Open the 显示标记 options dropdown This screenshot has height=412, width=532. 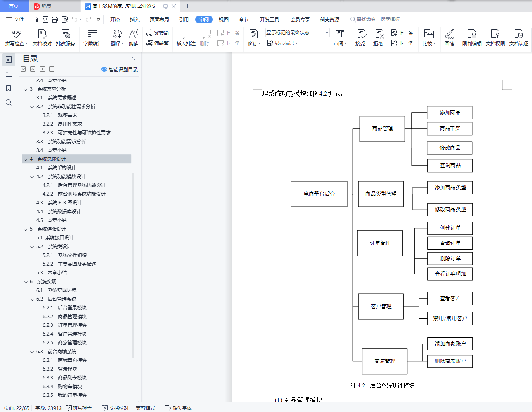click(x=282, y=43)
